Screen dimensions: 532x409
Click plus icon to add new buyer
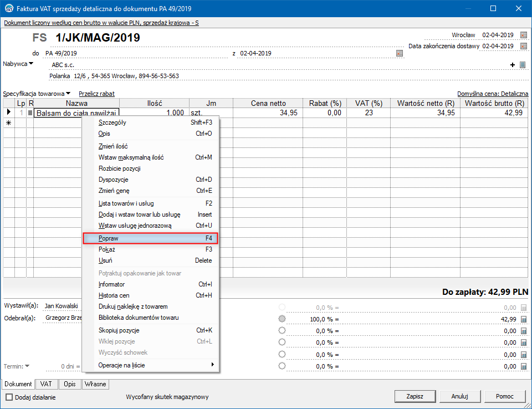tap(513, 65)
